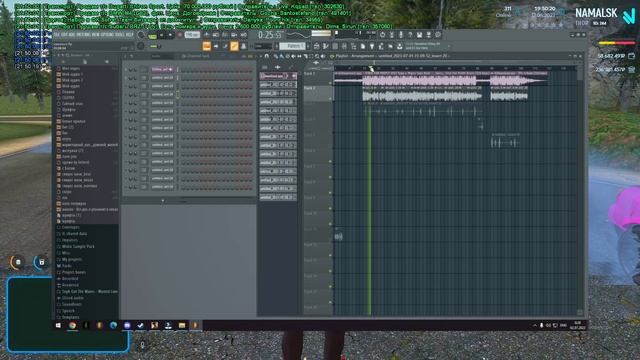
Task: Click the briefcase icon right of pattern selector
Action: click(x=316, y=46)
